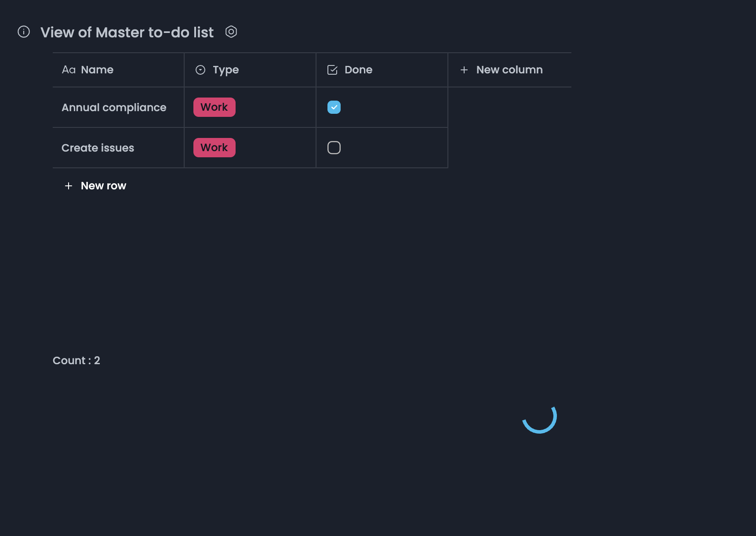Select the Create issues name cell
Viewport: 756px width, 536px height.
point(118,148)
